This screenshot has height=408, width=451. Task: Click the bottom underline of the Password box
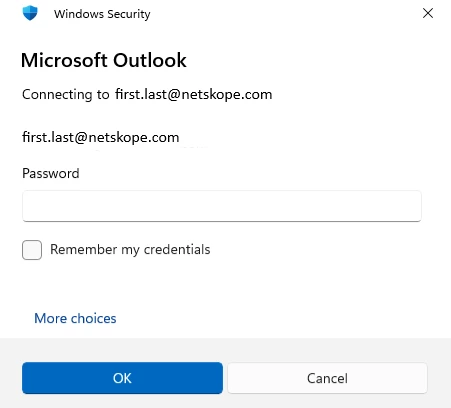click(x=222, y=221)
